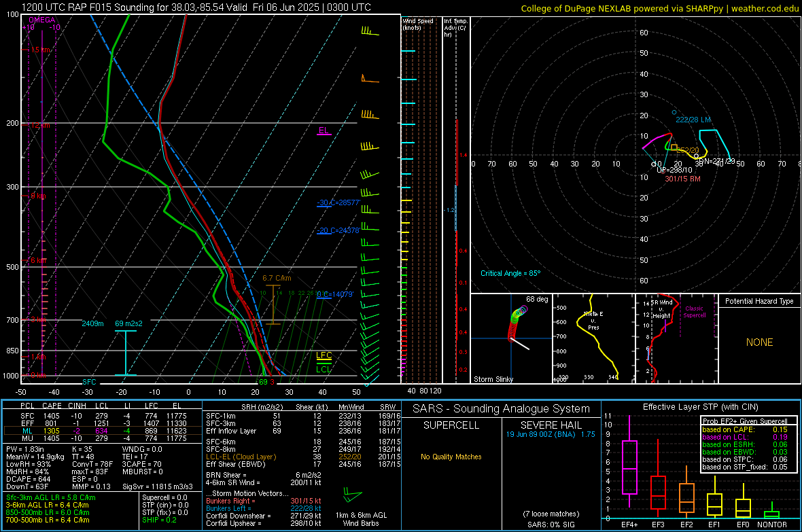This screenshot has width=802, height=532.
Task: Click the 68 deg storm slinky value
Action: [x=537, y=299]
